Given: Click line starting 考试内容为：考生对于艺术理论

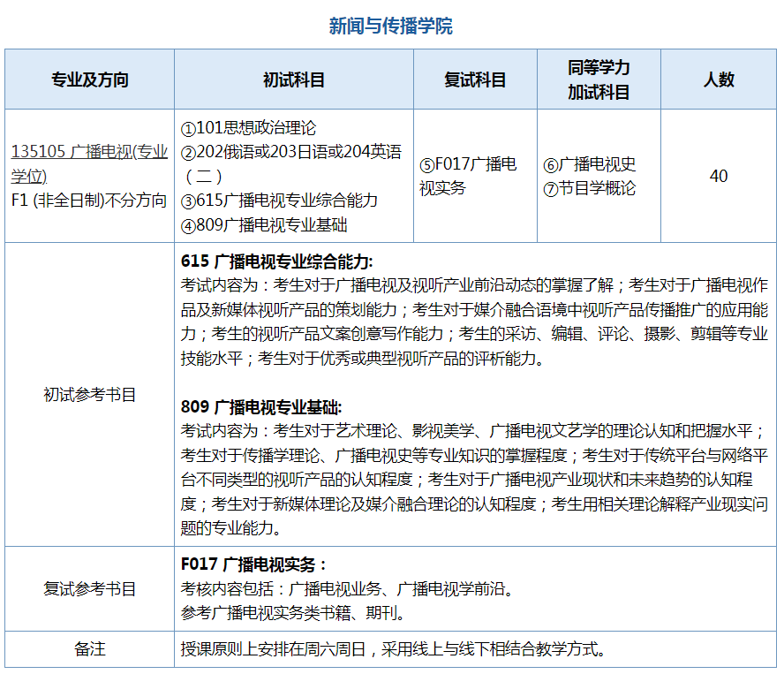Looking at the screenshot, I should click(474, 431).
